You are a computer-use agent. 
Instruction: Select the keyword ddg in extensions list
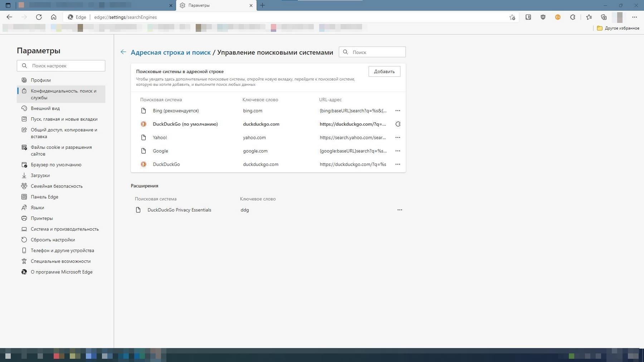(x=245, y=210)
